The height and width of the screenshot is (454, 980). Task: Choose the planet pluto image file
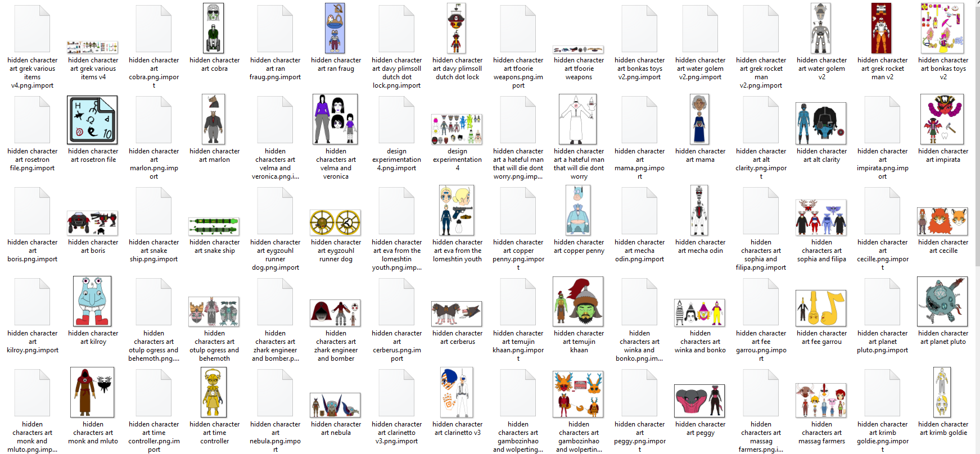pos(942,301)
